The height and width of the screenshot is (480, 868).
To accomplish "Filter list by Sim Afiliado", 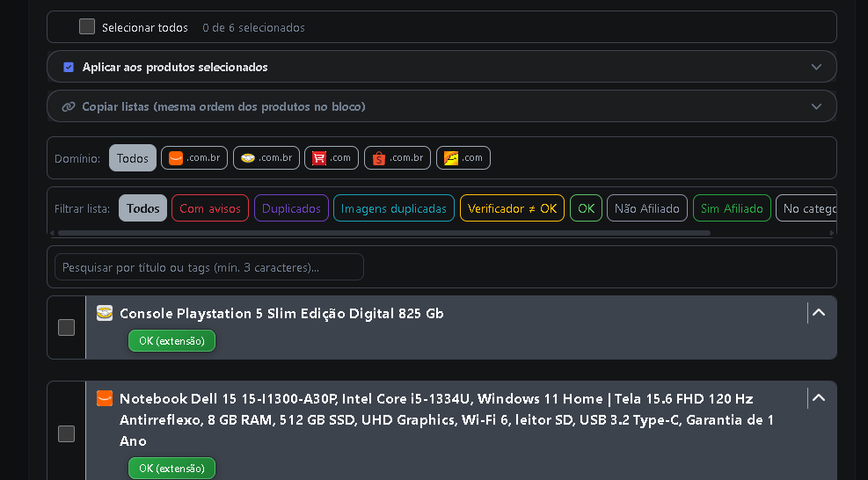I will coord(732,208).
